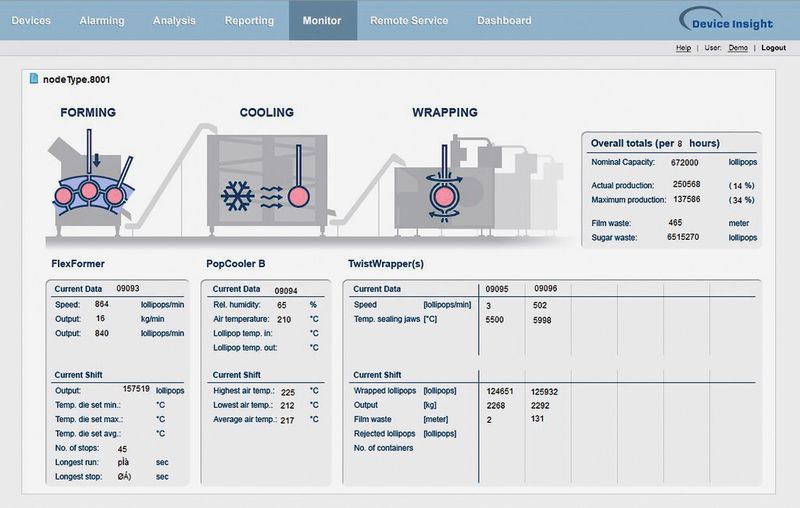The image size is (800, 508).
Task: Select the nodeType.8001 title
Action: point(77,79)
